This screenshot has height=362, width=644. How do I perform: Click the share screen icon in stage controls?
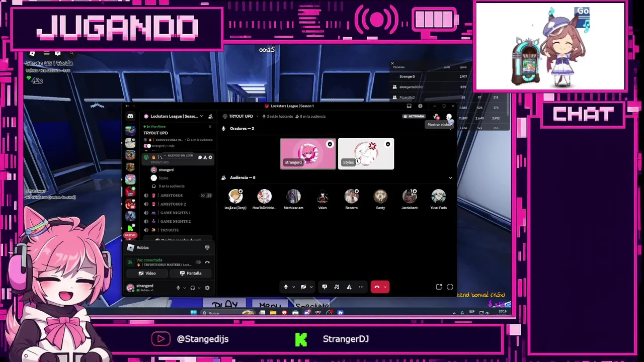coord(325,287)
